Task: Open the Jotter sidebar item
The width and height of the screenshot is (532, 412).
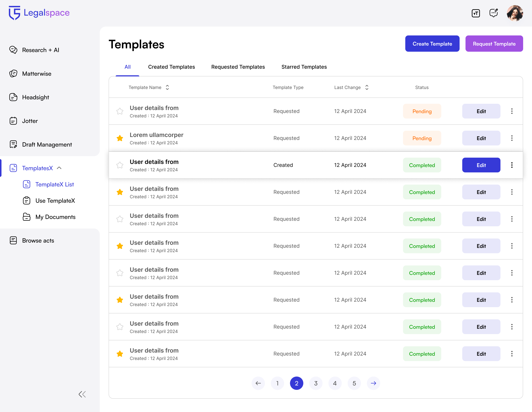Action: tap(30, 121)
